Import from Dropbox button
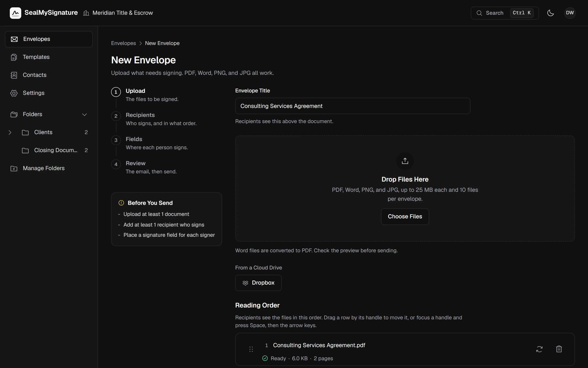 [x=258, y=283]
